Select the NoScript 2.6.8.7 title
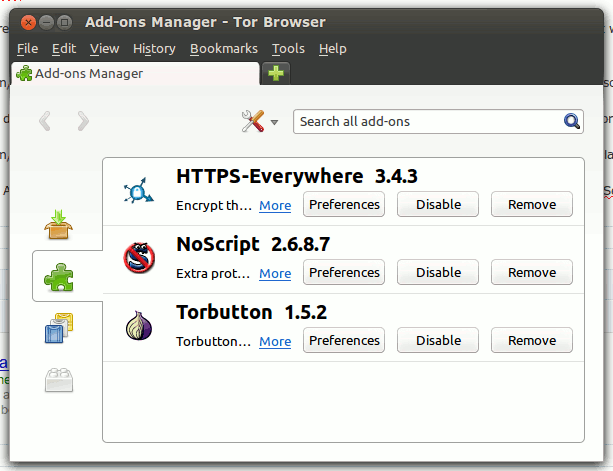Viewport: 613px width, 471px height. pos(253,244)
